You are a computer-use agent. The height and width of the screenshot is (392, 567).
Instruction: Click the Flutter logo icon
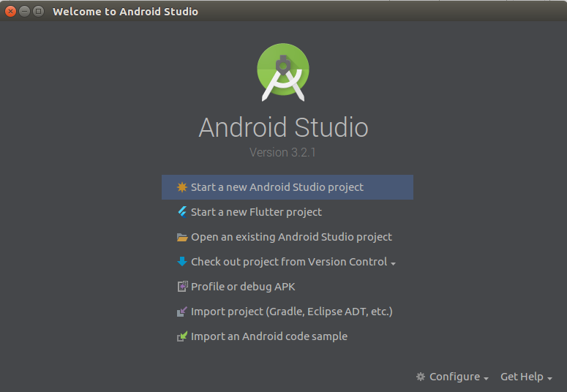(182, 212)
